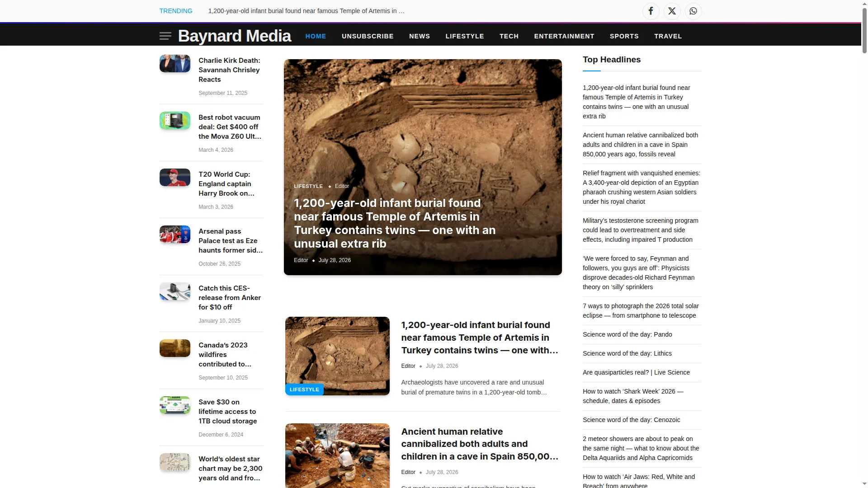Open the Sports nav item
This screenshot has width=868, height=488.
point(624,36)
